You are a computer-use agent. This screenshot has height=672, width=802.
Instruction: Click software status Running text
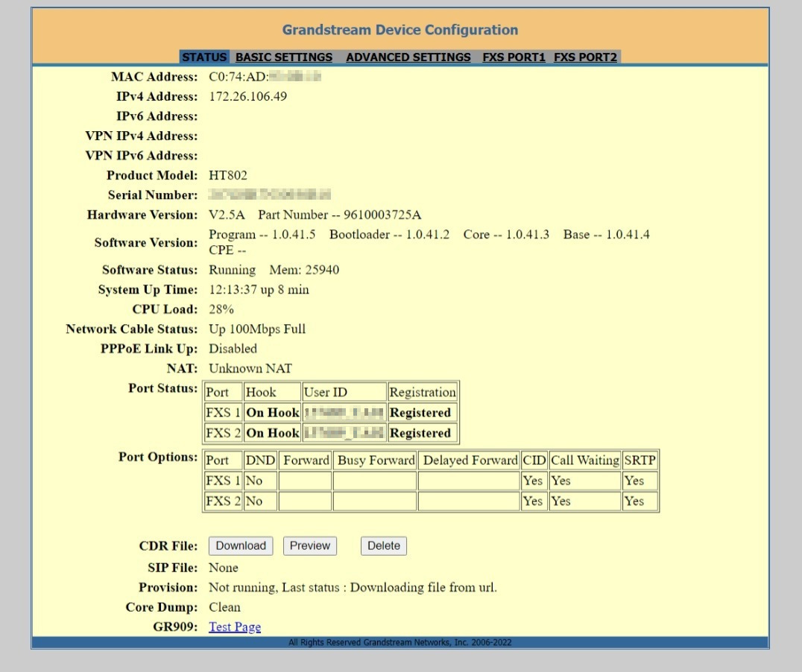point(233,270)
